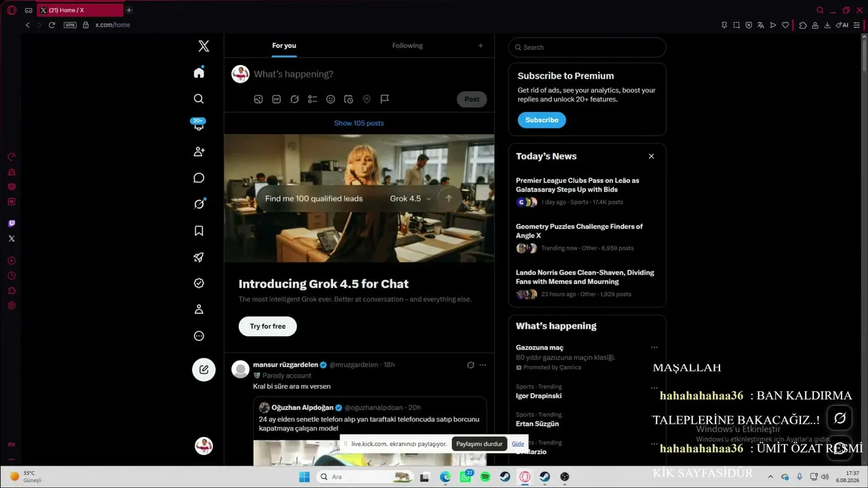The image size is (868, 488).
Task: Open the More circle menu in sidebar
Action: tap(199, 335)
